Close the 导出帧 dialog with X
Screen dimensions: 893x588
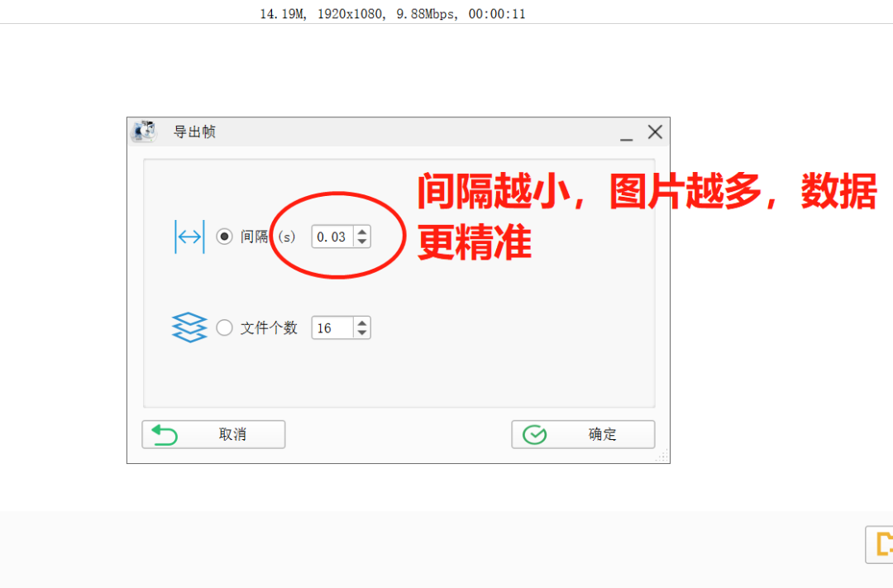click(655, 132)
